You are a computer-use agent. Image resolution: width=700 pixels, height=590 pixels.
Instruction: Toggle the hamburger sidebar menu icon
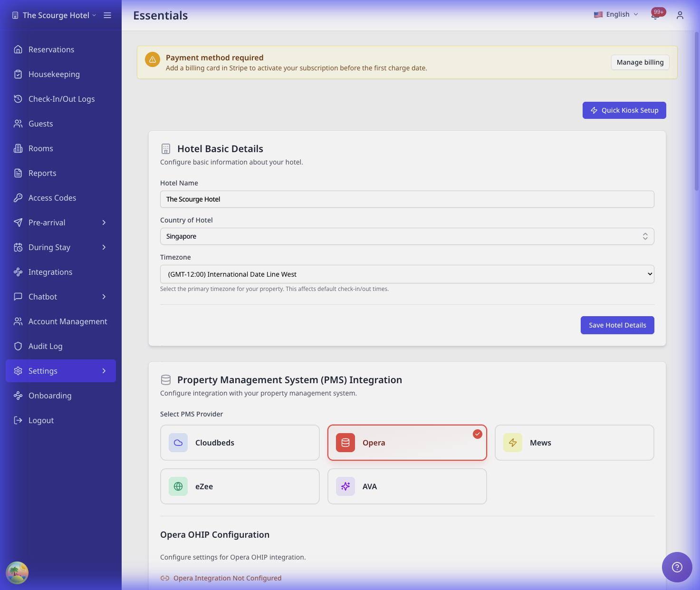(x=107, y=15)
